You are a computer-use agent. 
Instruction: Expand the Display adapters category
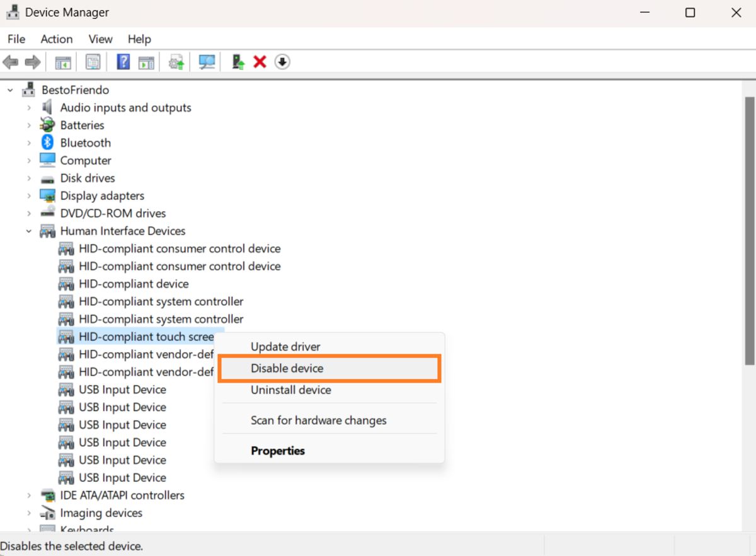click(x=28, y=195)
